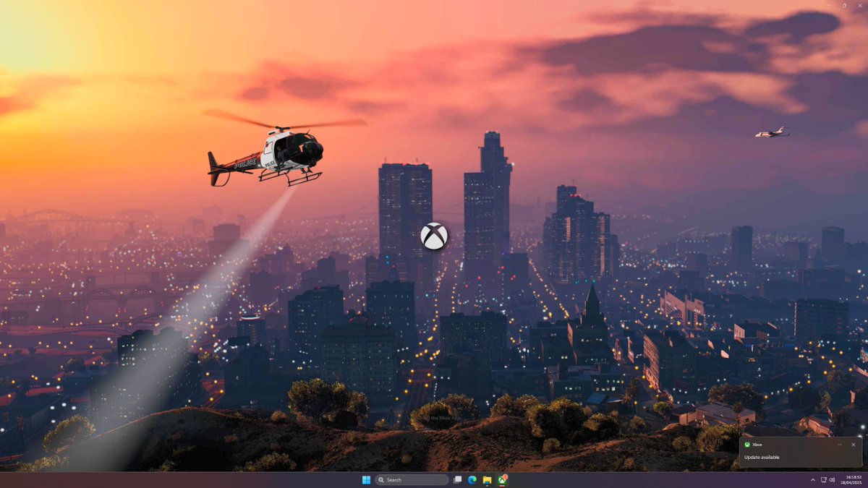This screenshot has height=488, width=868.
Task: Click the Xbox icon in the notification
Action: coord(747,445)
